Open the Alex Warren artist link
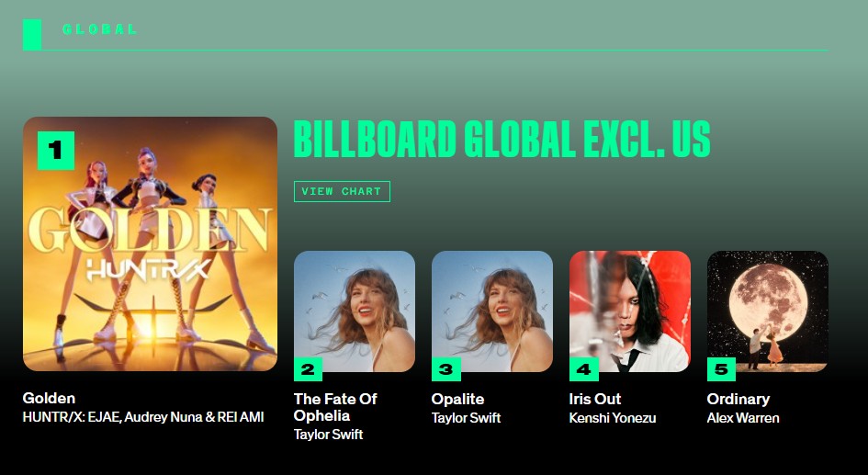 pos(743,418)
